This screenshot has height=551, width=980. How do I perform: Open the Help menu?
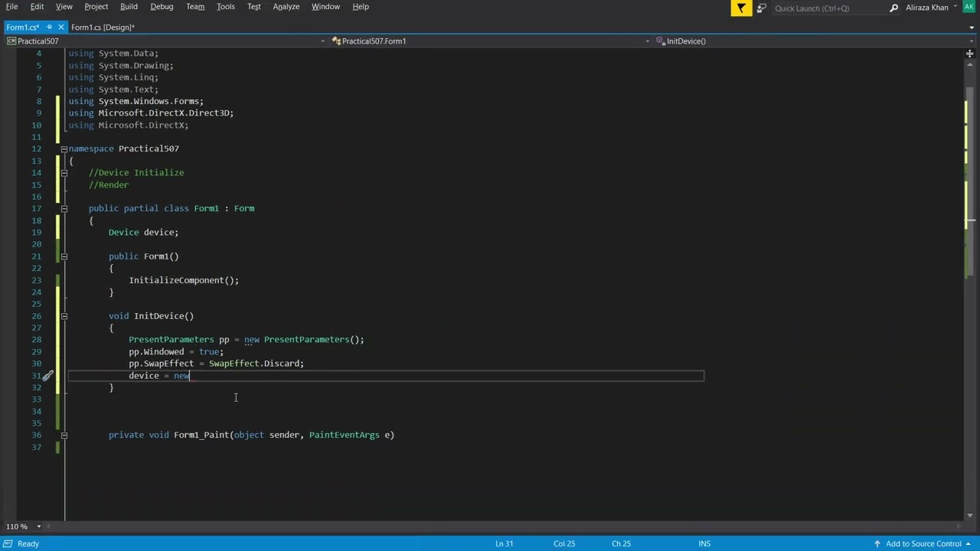point(361,7)
